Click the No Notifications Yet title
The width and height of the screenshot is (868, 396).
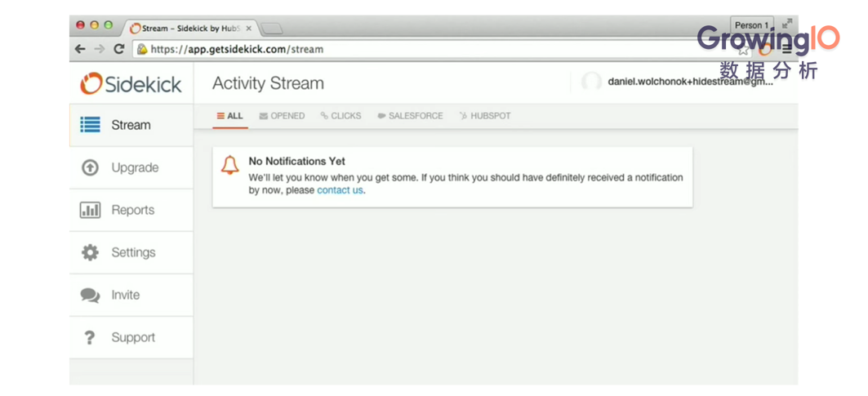pyautogui.click(x=296, y=161)
